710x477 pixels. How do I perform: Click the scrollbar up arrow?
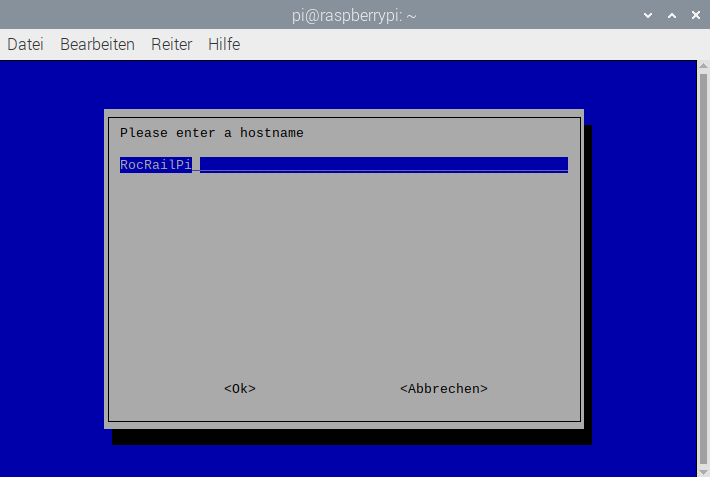tap(702, 67)
